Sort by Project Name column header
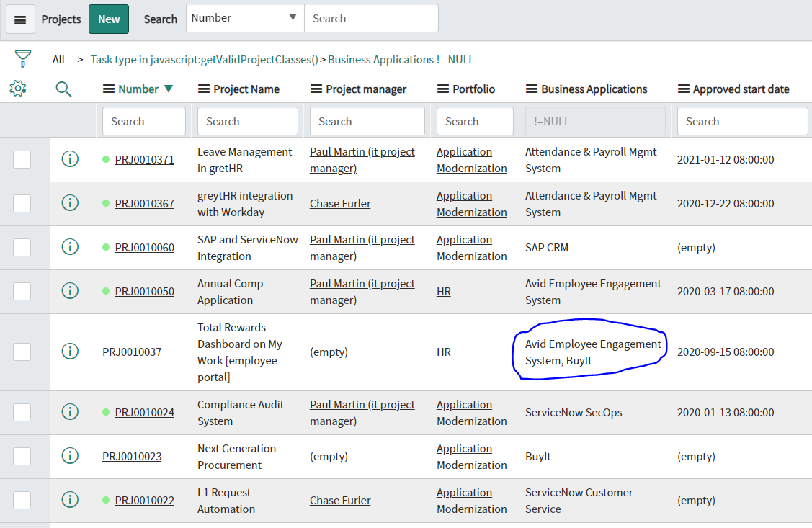The width and height of the screenshot is (812, 528). coord(246,89)
